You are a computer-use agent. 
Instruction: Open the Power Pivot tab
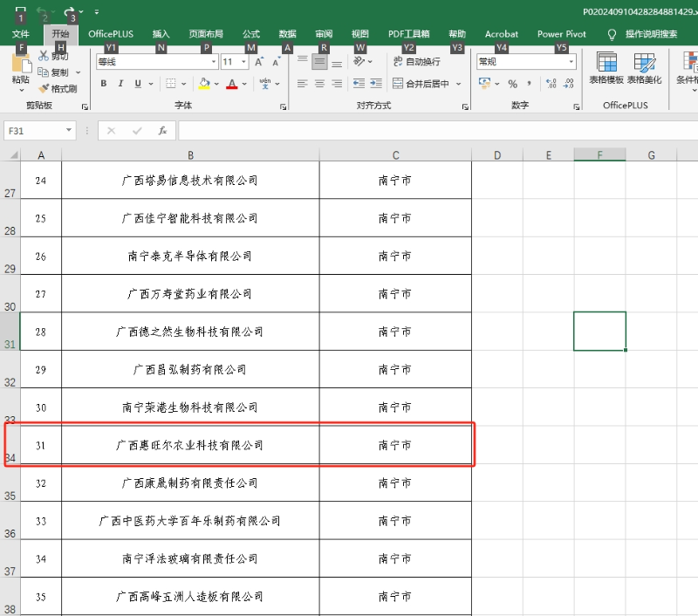pyautogui.click(x=561, y=34)
